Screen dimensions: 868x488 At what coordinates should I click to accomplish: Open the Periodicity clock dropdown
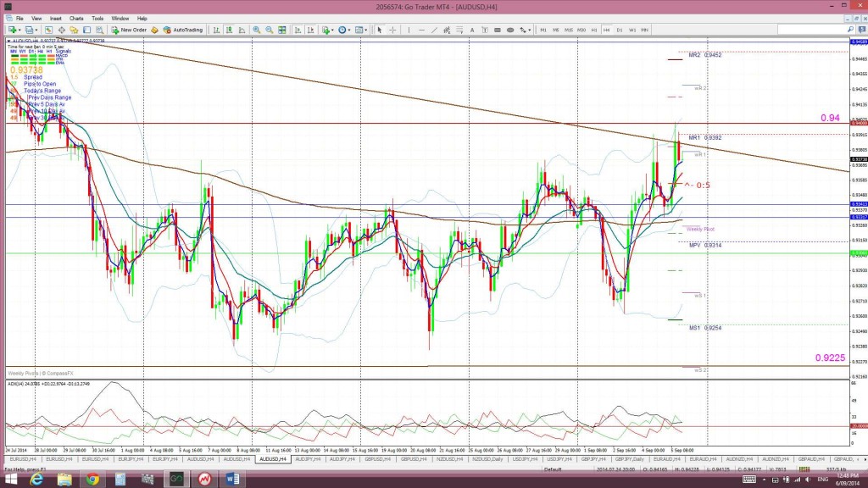344,30
